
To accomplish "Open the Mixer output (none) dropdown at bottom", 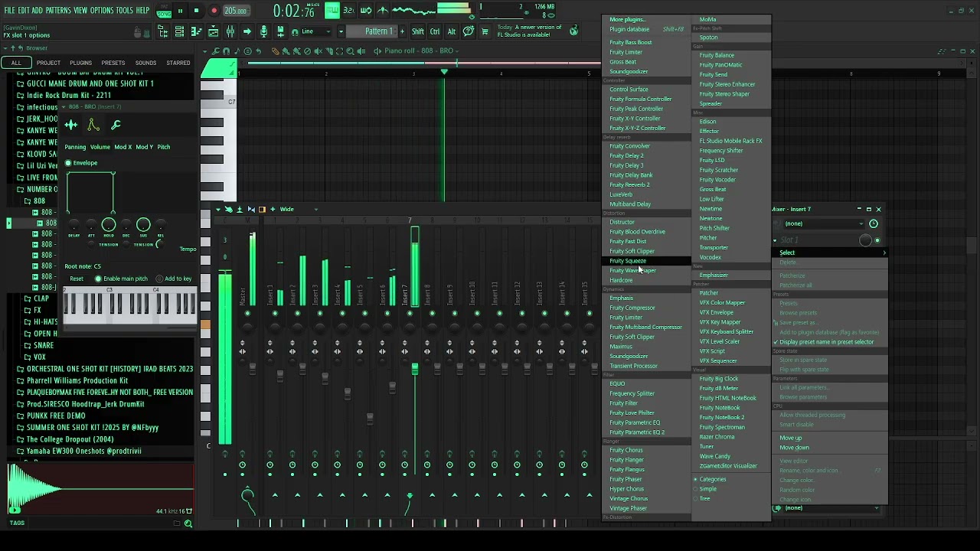I will click(831, 508).
